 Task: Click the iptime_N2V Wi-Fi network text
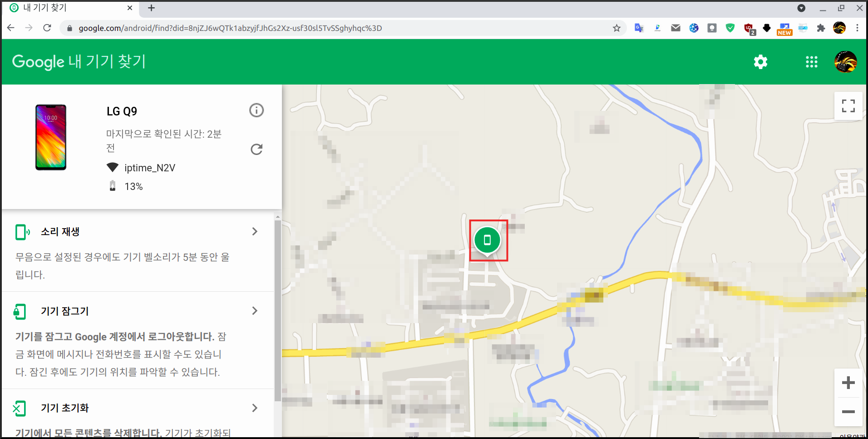tap(150, 168)
